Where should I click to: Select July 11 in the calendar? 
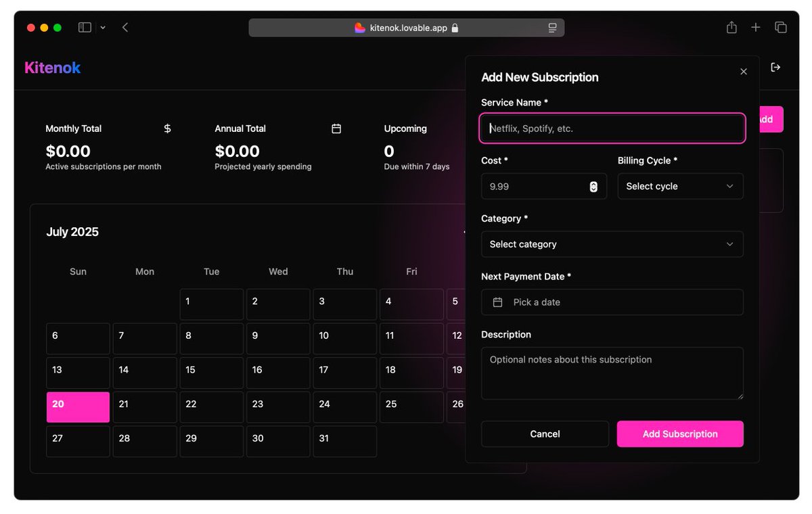411,339
